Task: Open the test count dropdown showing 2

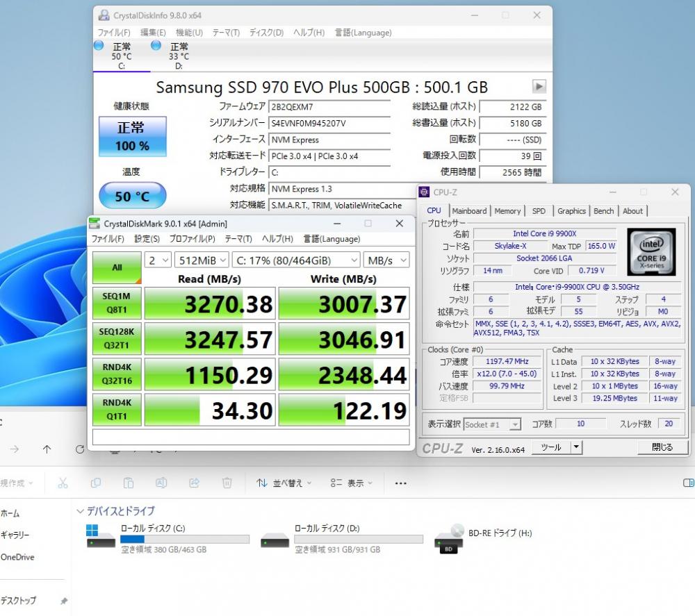Action: point(157,260)
